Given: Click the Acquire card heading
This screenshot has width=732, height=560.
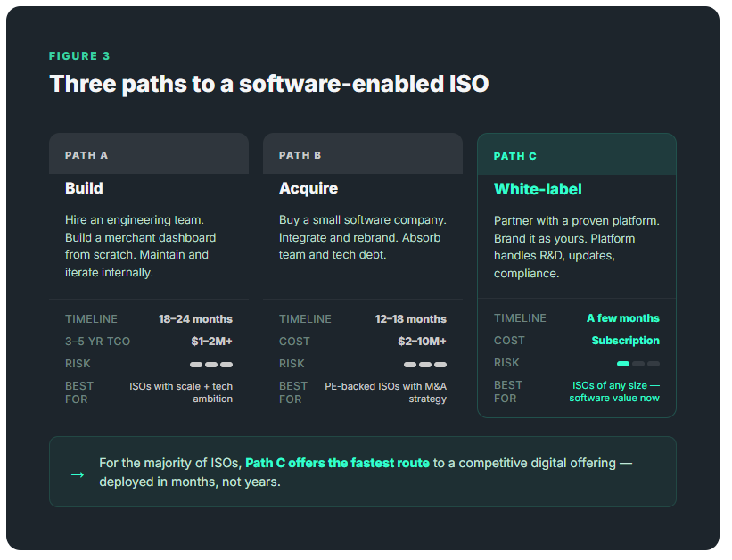Looking at the screenshot, I should [x=308, y=188].
